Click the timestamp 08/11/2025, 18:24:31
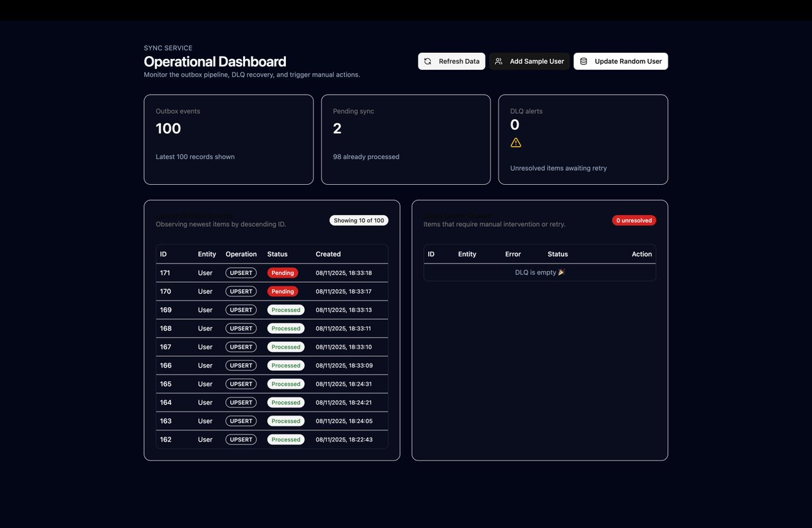Viewport: 812px width, 528px height. (344, 384)
